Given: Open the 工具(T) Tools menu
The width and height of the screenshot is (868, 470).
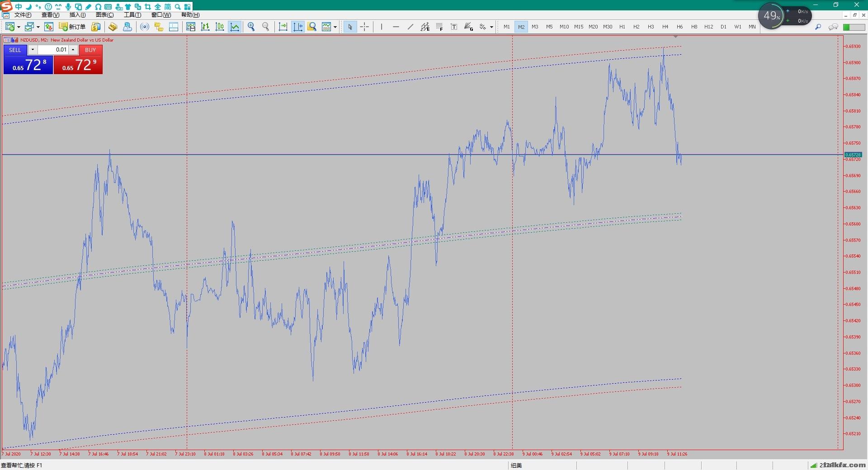Looking at the screenshot, I should [x=132, y=15].
